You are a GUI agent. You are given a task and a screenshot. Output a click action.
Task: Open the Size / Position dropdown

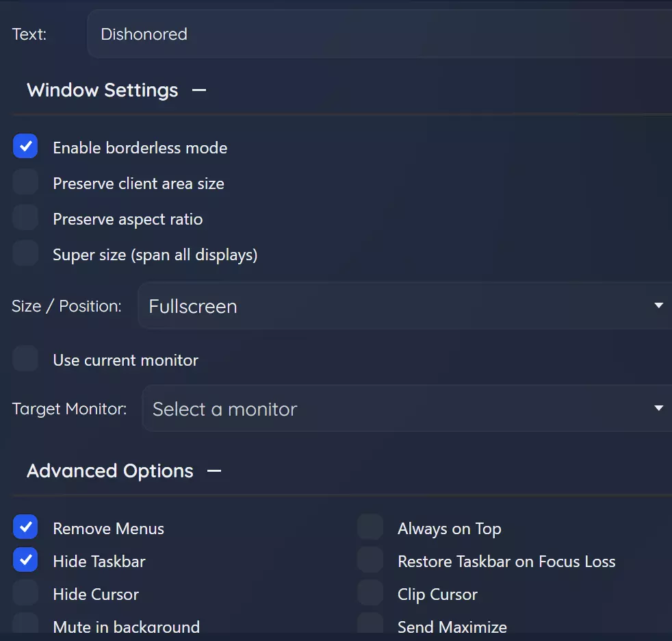[404, 305]
